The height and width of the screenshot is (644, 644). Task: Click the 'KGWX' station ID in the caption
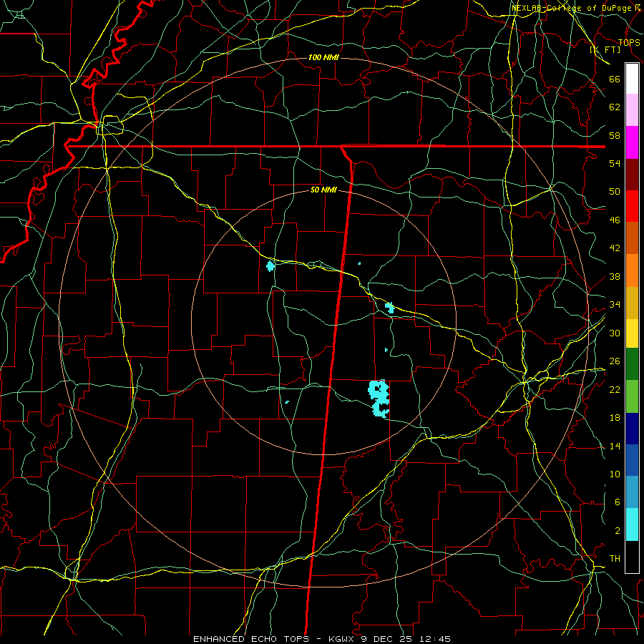tap(343, 639)
